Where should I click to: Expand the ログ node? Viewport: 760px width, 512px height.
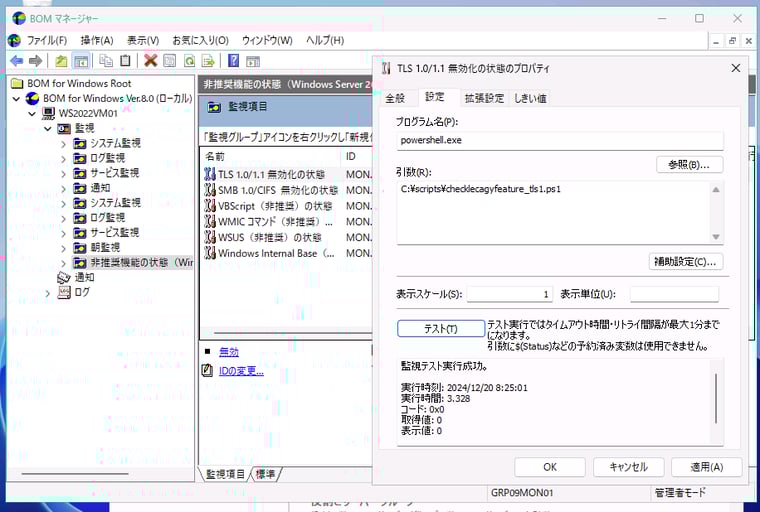click(48, 293)
